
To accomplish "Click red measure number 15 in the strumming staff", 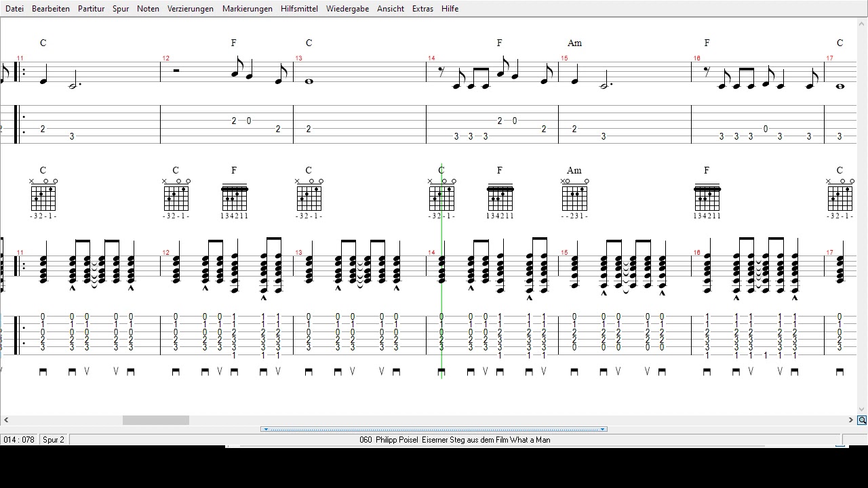I will click(564, 253).
